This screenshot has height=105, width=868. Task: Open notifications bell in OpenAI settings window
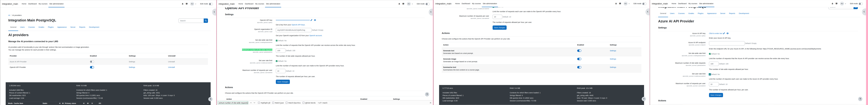399,4
